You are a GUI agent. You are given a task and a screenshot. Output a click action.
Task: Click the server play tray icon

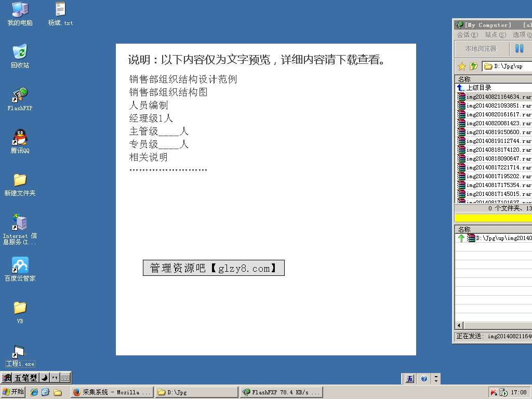point(503,393)
